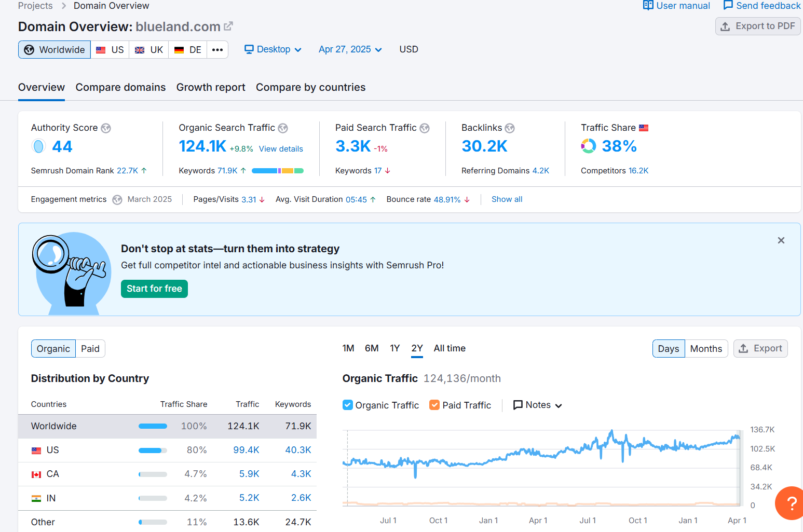Click the View details link
The height and width of the screenshot is (532, 803).
(281, 149)
